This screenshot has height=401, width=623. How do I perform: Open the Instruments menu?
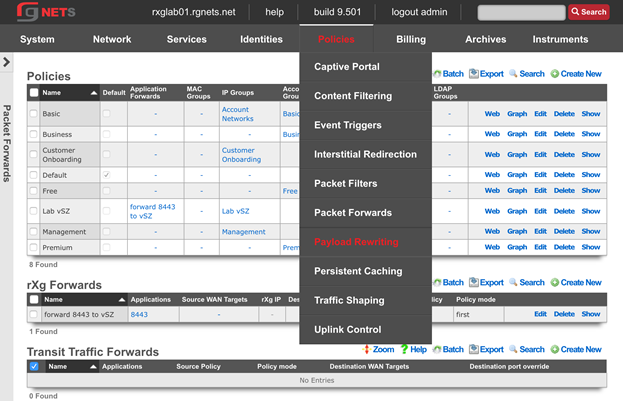coord(560,39)
